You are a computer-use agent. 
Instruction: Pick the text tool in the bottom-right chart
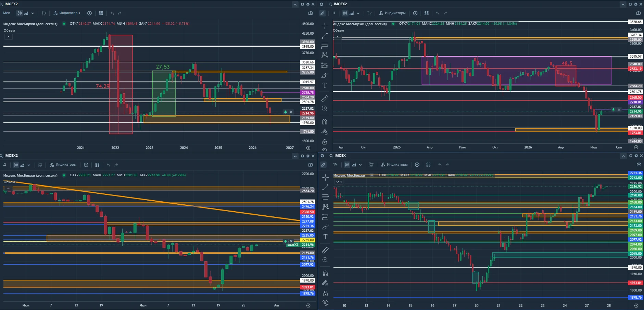(325, 237)
